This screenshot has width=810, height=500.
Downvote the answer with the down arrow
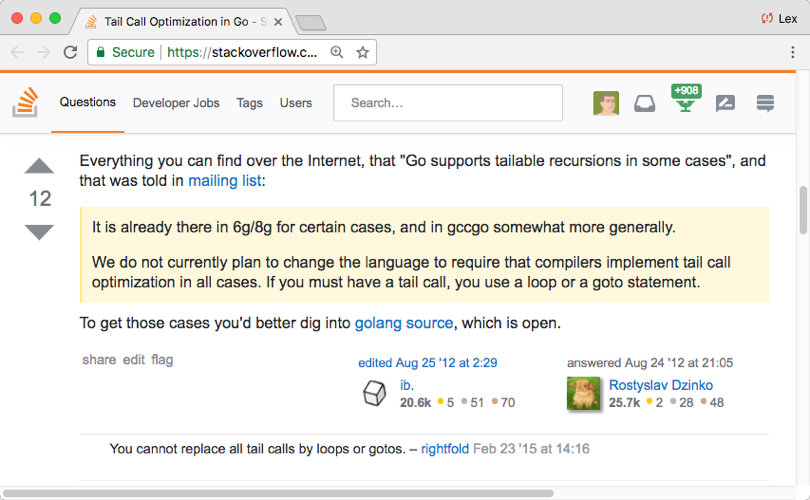coord(39,232)
